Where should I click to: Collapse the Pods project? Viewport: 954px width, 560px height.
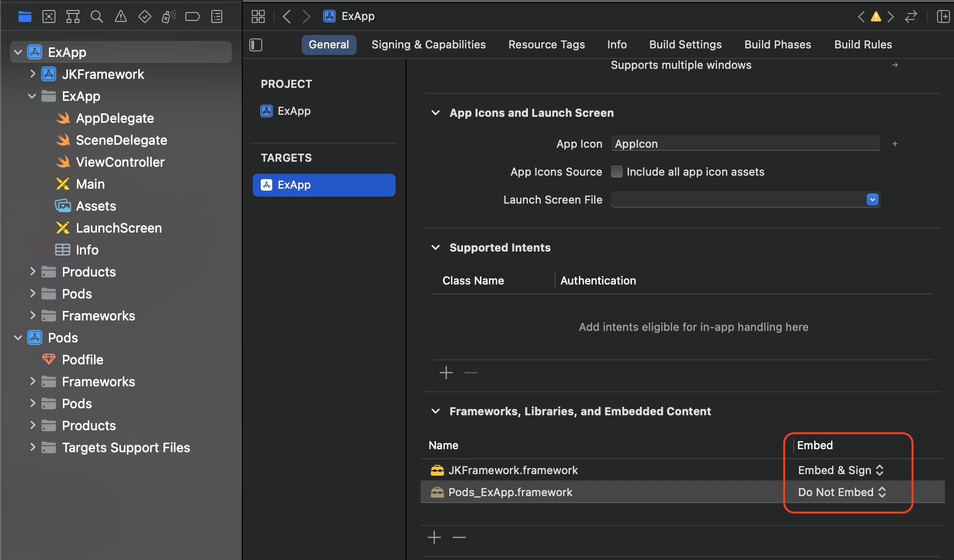pos(18,337)
